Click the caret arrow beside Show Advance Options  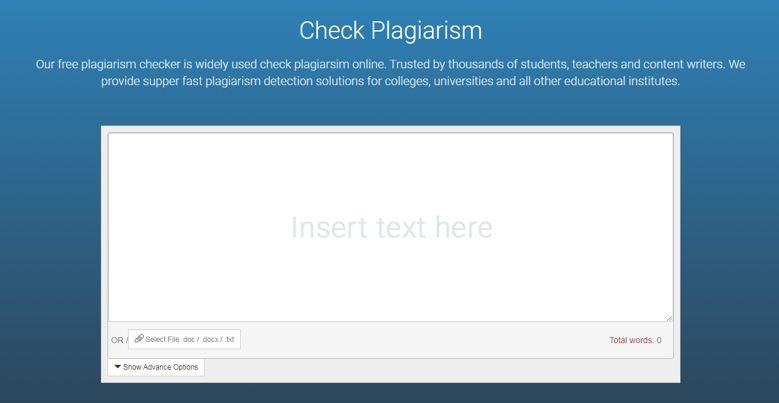click(117, 367)
